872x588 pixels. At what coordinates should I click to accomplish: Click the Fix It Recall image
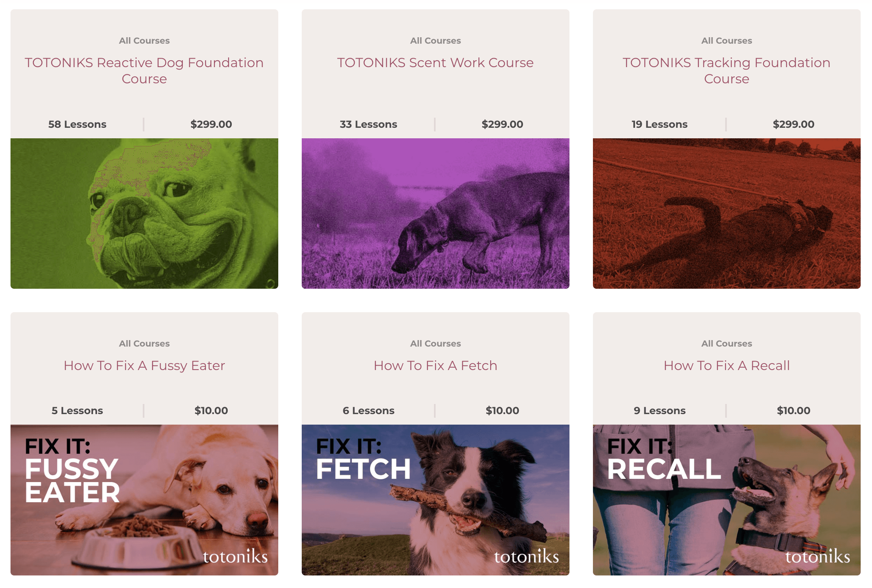coord(726,500)
